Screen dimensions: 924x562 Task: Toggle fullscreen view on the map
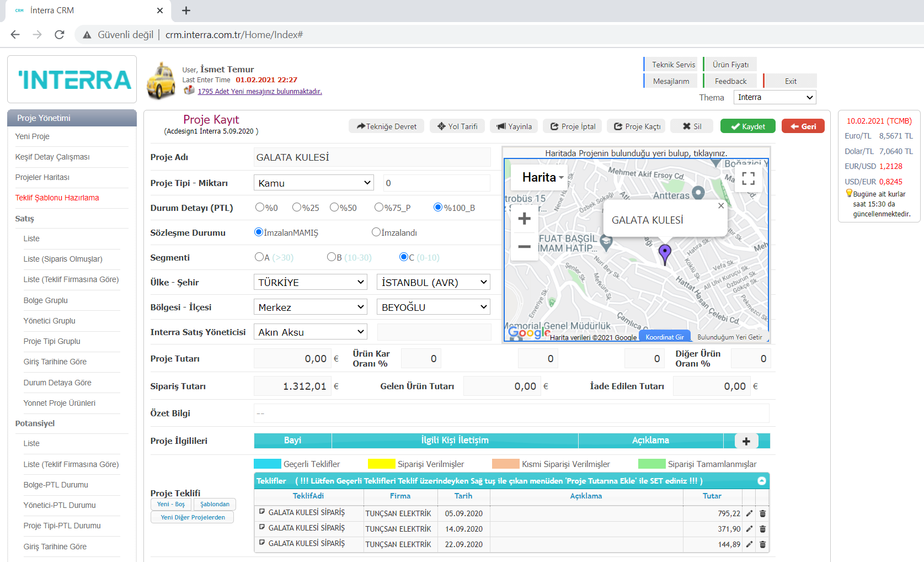tap(748, 178)
